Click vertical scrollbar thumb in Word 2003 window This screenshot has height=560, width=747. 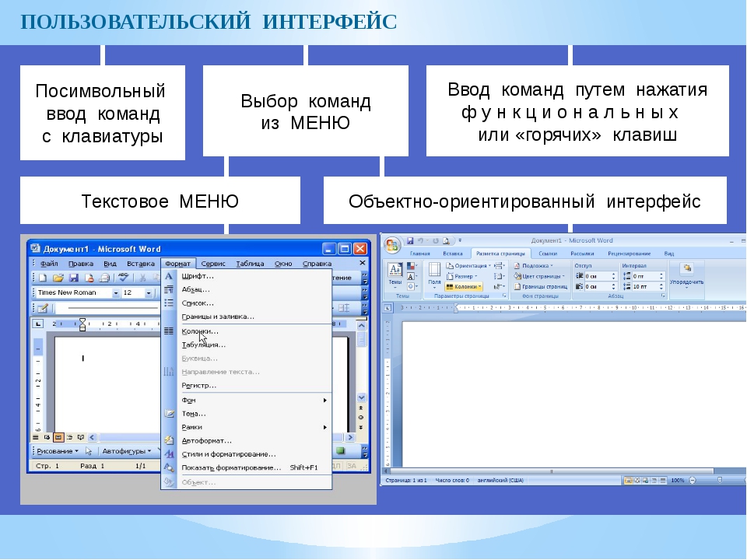click(x=362, y=340)
